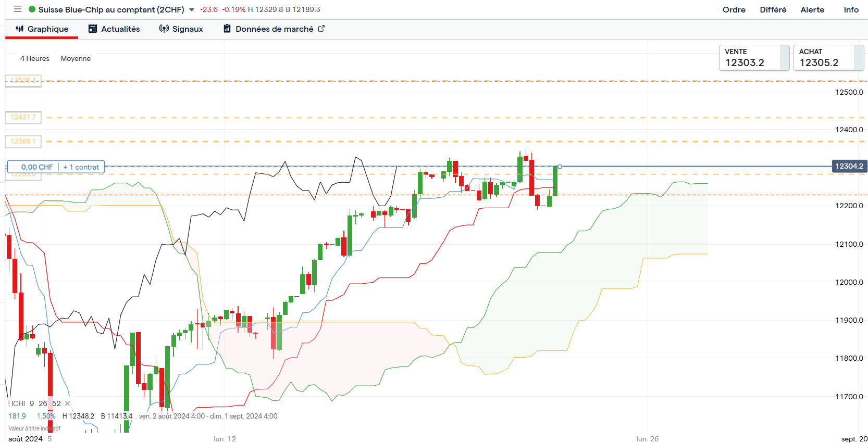Image resolution: width=868 pixels, height=443 pixels.
Task: Switch to the Actualités tab
Action: (115, 29)
